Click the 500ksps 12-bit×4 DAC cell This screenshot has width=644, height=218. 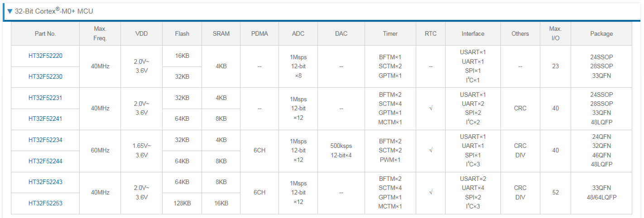(341, 151)
